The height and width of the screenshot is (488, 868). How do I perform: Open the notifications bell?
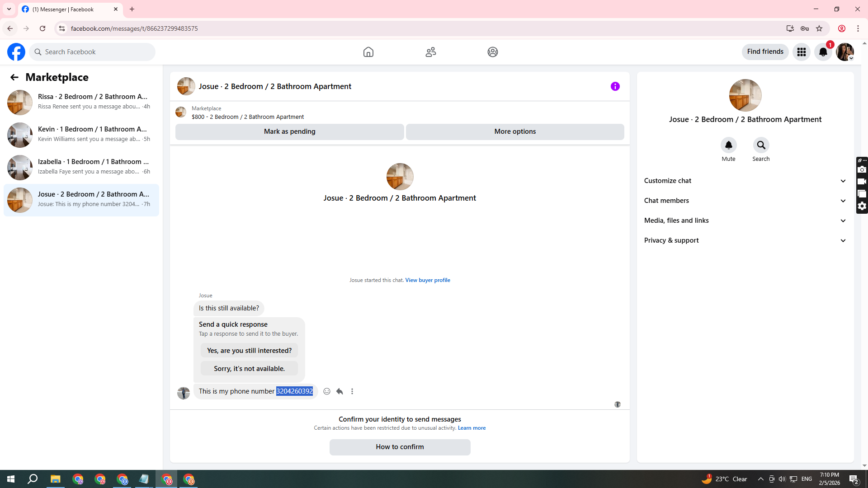(x=823, y=52)
